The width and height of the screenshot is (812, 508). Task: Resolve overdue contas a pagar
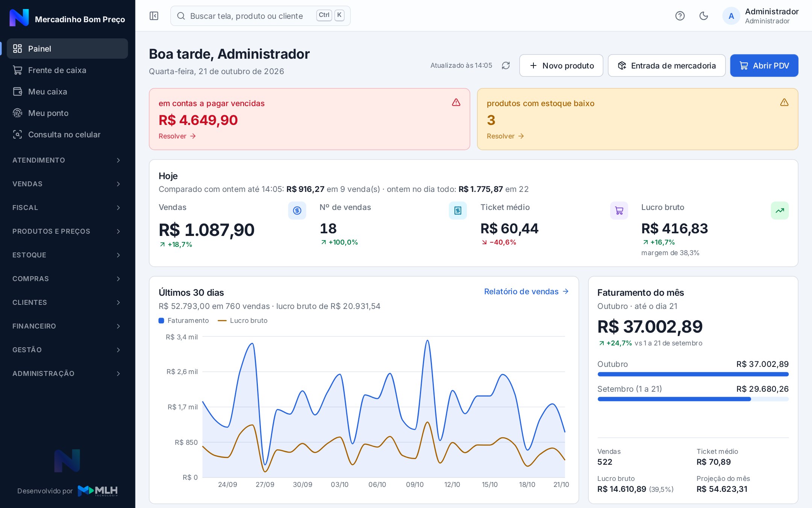point(177,136)
